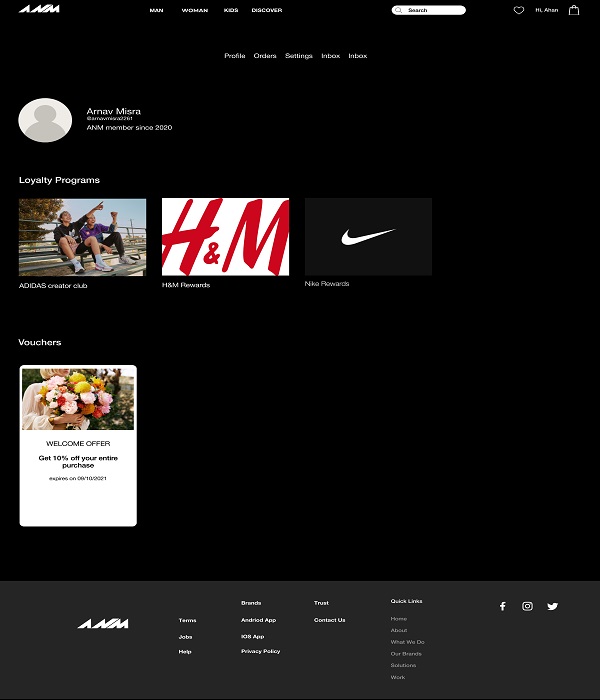This screenshot has height=700, width=600.
Task: Open the Jobs footer link
Action: (x=185, y=637)
